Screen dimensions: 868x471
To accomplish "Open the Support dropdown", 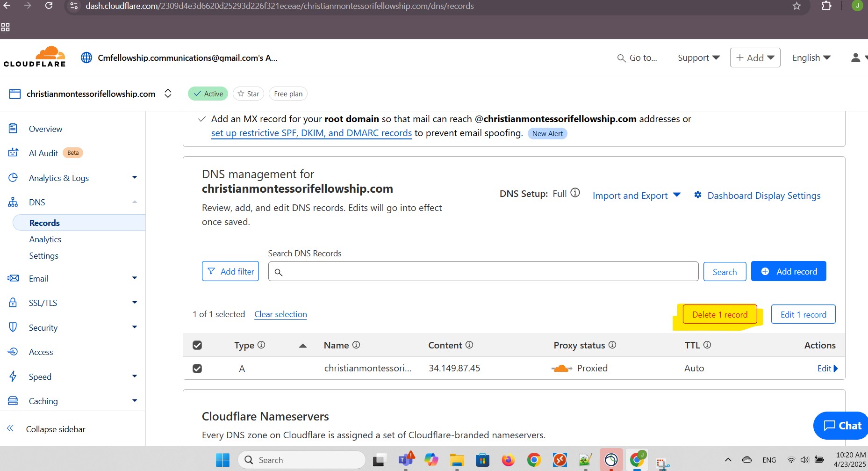I will [x=698, y=58].
